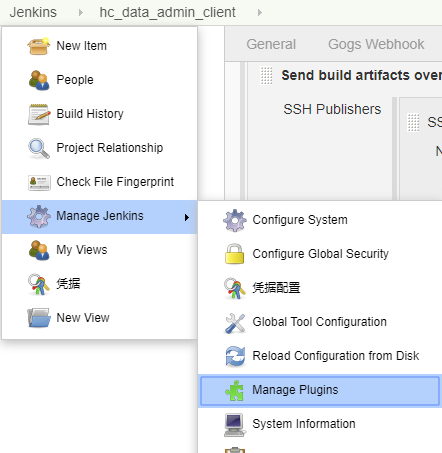Click the Reload Configuration refresh icon
The image size is (442, 453).
click(x=235, y=356)
